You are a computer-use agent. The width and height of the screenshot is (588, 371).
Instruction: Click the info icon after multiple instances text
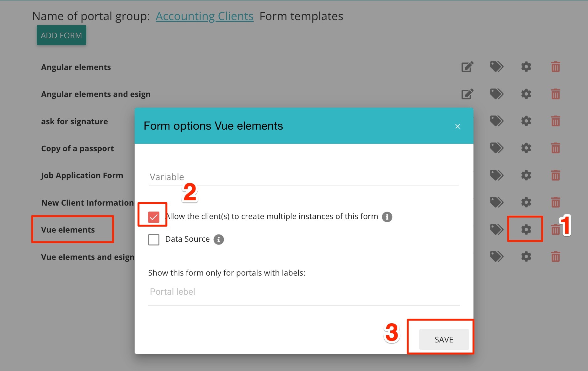point(387,217)
